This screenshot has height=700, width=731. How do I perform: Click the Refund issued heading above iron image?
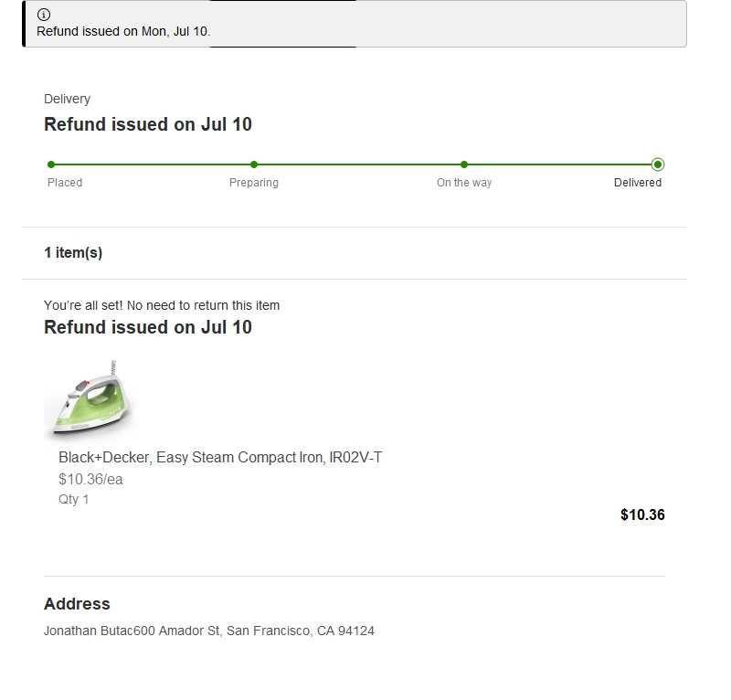pyautogui.click(x=148, y=327)
